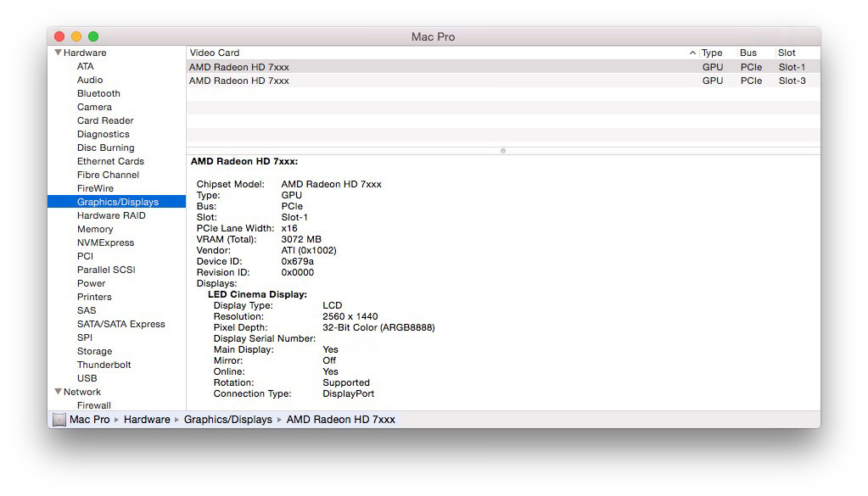
Task: Click Mac Pro in the path bar
Action: pyautogui.click(x=90, y=420)
